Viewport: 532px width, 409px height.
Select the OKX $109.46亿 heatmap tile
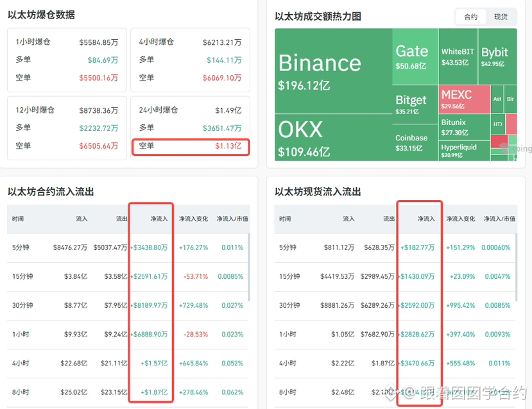click(x=333, y=138)
